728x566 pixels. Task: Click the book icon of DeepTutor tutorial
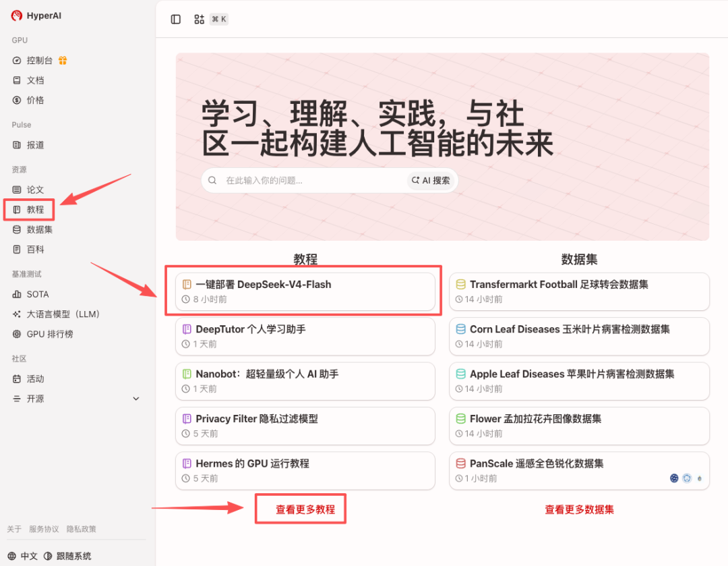click(x=187, y=329)
